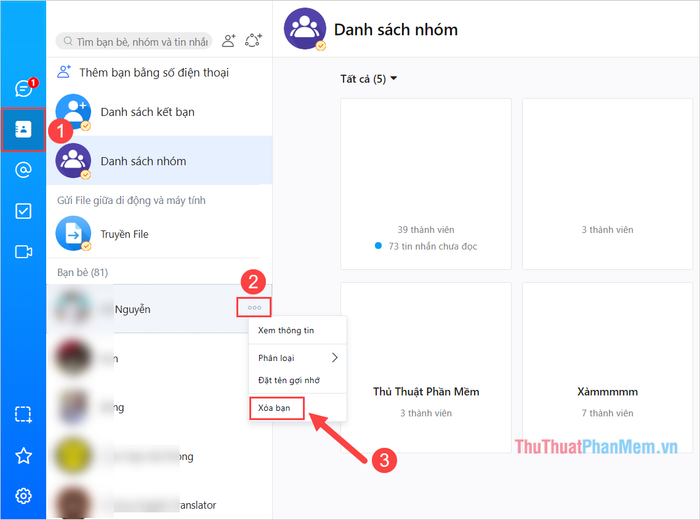Click the Gửi File giữa di động label
This screenshot has width=700, height=520.
pyautogui.click(x=131, y=200)
